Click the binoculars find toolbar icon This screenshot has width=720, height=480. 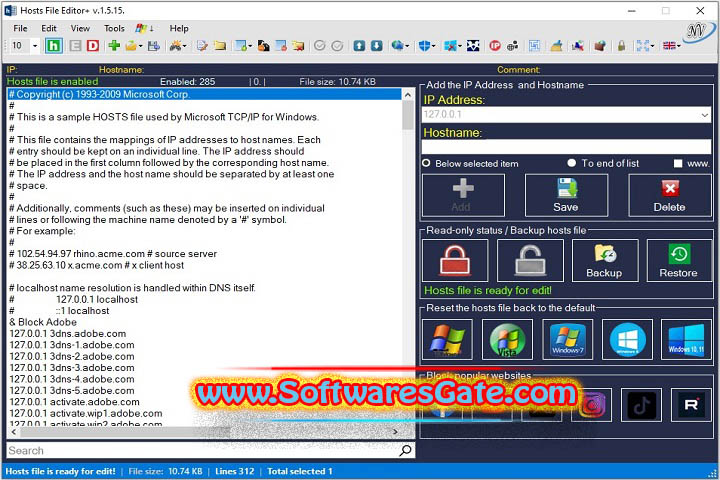click(175, 45)
